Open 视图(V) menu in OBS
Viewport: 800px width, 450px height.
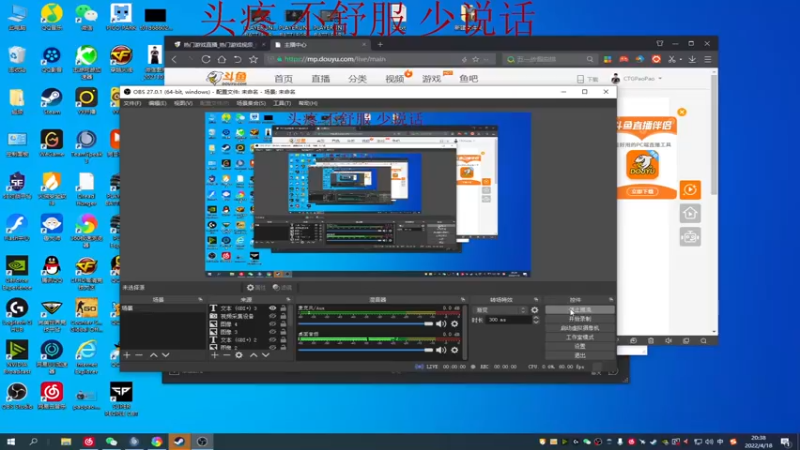point(183,103)
